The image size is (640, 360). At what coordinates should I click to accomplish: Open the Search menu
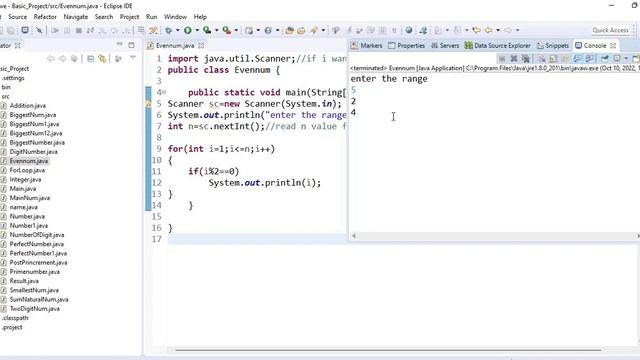104,17
